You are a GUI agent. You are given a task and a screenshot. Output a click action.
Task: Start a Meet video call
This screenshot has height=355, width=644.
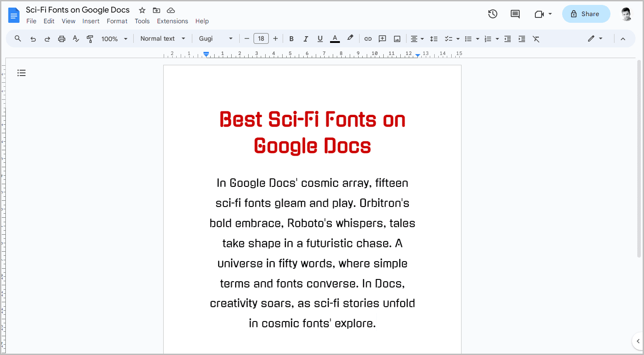click(539, 14)
